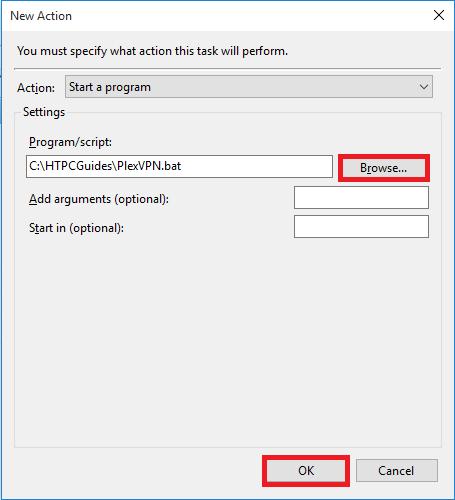Focus the Start in (optional) text box
The height and width of the screenshot is (500, 455).
[x=361, y=227]
